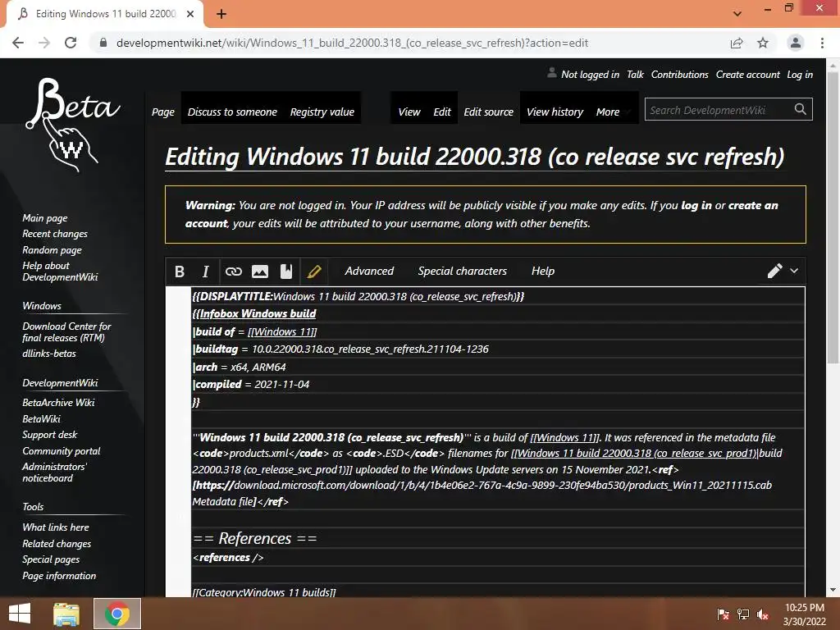
Task: Click inside the wikitext editor area
Action: click(498, 442)
